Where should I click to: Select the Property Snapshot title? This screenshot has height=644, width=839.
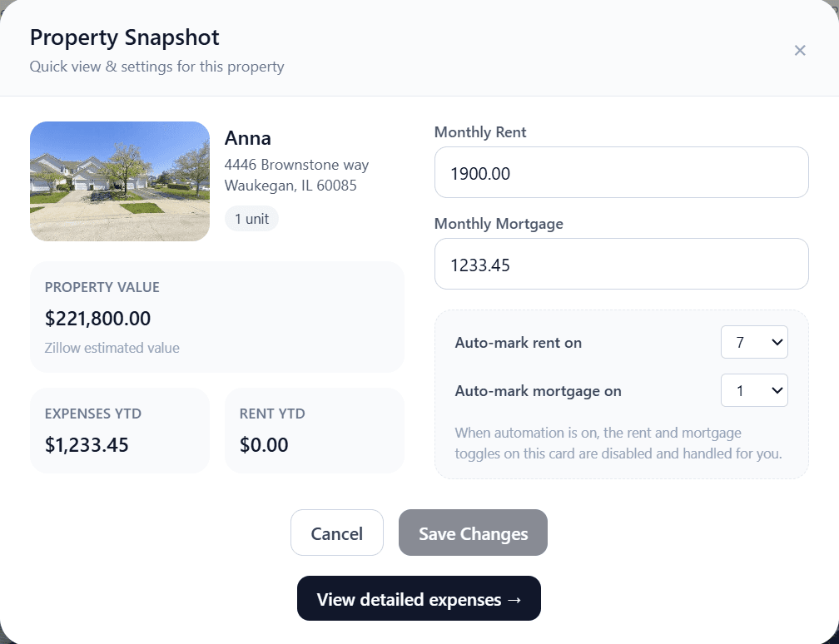(x=124, y=37)
